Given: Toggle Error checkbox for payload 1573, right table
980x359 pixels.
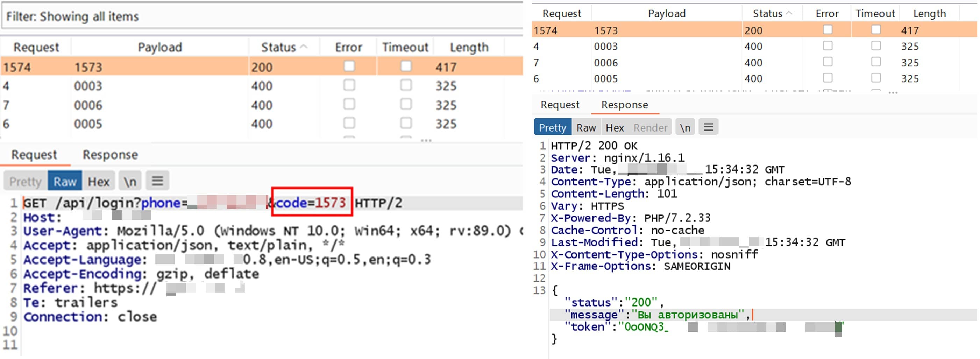Looking at the screenshot, I should point(828,29).
